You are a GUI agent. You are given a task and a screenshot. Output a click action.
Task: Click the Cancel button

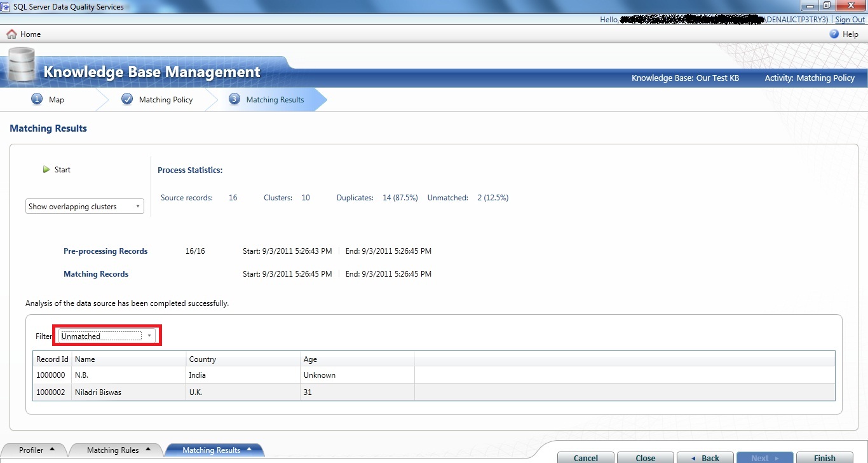coord(586,458)
